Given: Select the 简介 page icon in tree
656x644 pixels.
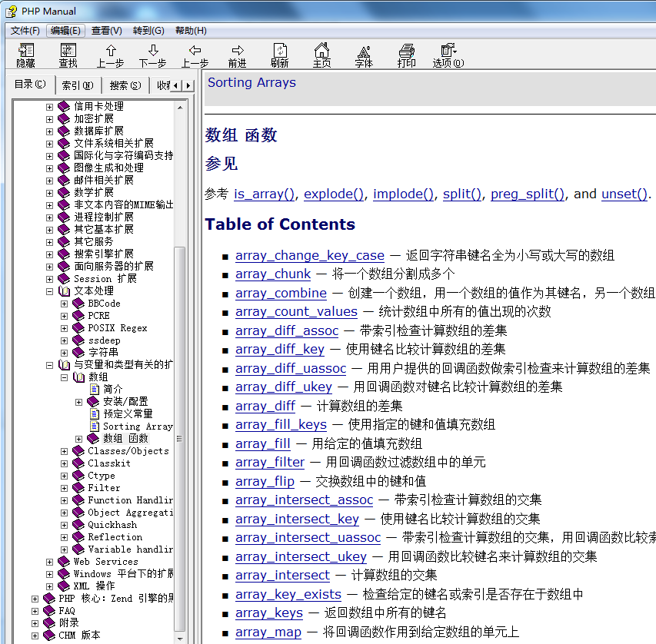Looking at the screenshot, I should [95, 390].
